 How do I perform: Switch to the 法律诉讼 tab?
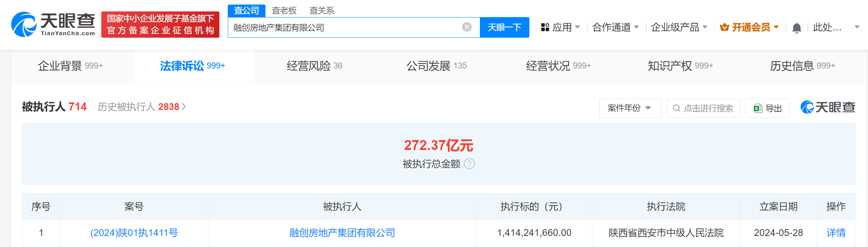pyautogui.click(x=194, y=66)
